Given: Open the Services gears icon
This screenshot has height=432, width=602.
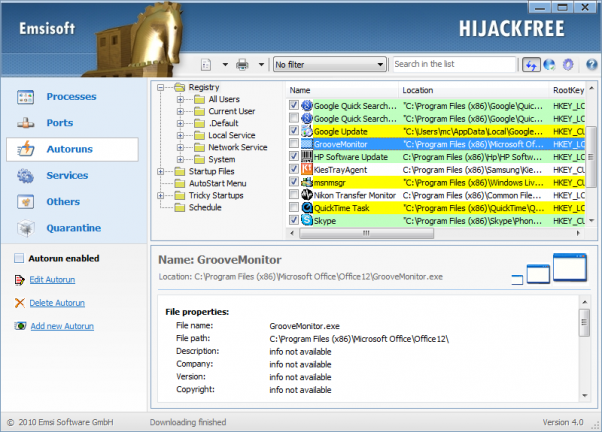Looking at the screenshot, I should point(26,175).
